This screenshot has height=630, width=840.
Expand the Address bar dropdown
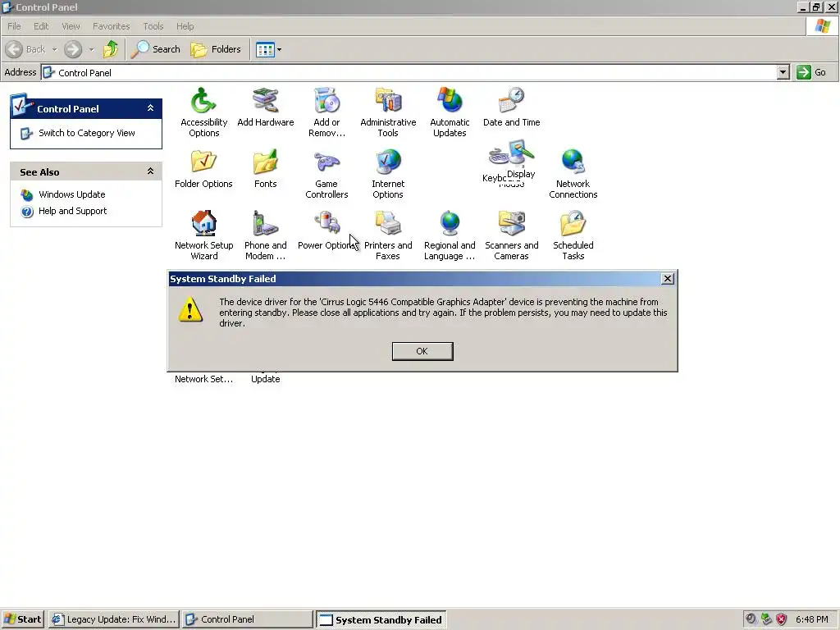(783, 72)
